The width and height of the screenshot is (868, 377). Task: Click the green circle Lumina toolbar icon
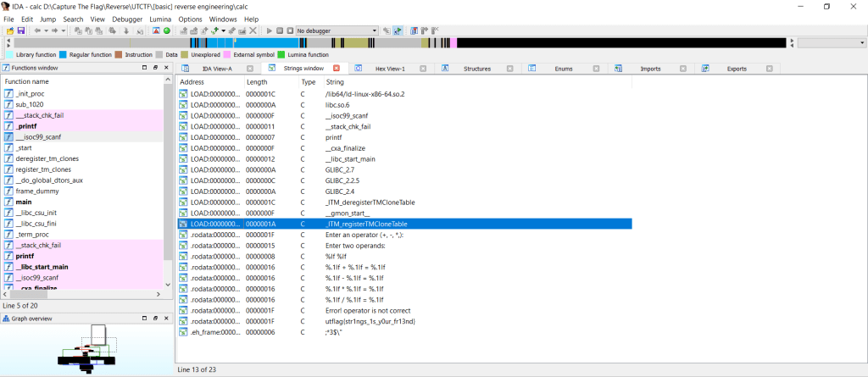tap(167, 30)
